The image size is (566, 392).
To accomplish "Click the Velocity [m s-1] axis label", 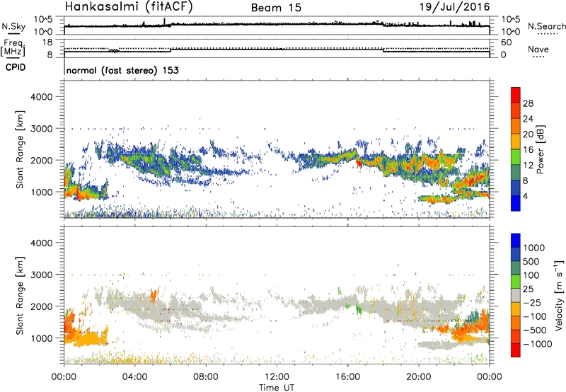I will coord(559,295).
